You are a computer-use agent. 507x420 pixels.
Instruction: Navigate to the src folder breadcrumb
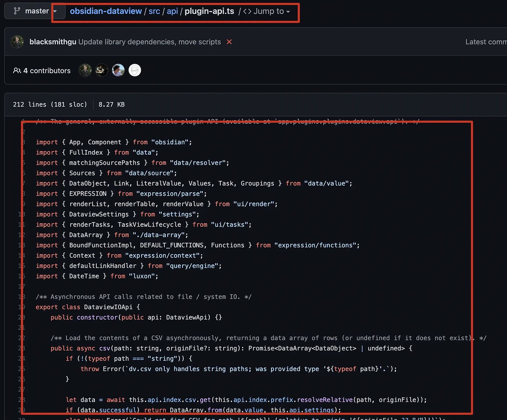154,11
